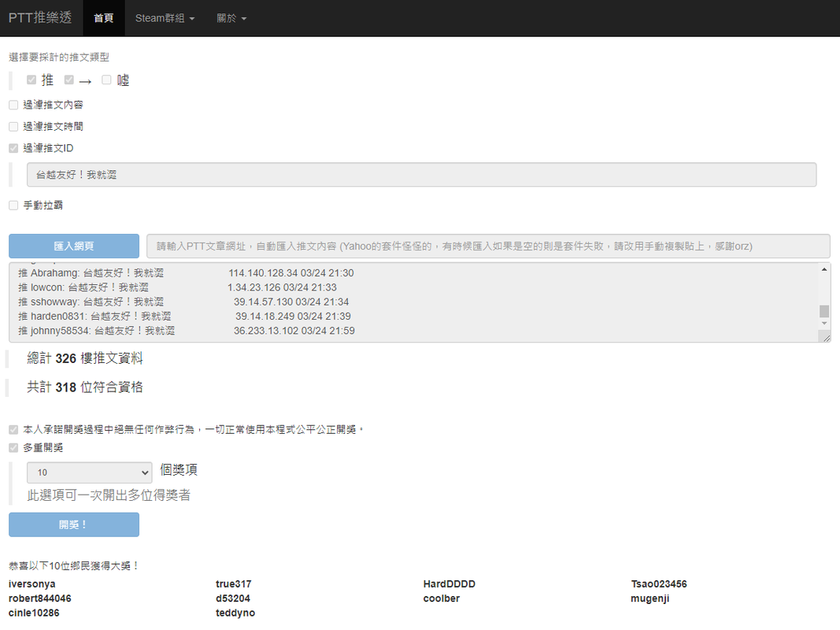Click winner name cinle10286

tap(34, 613)
